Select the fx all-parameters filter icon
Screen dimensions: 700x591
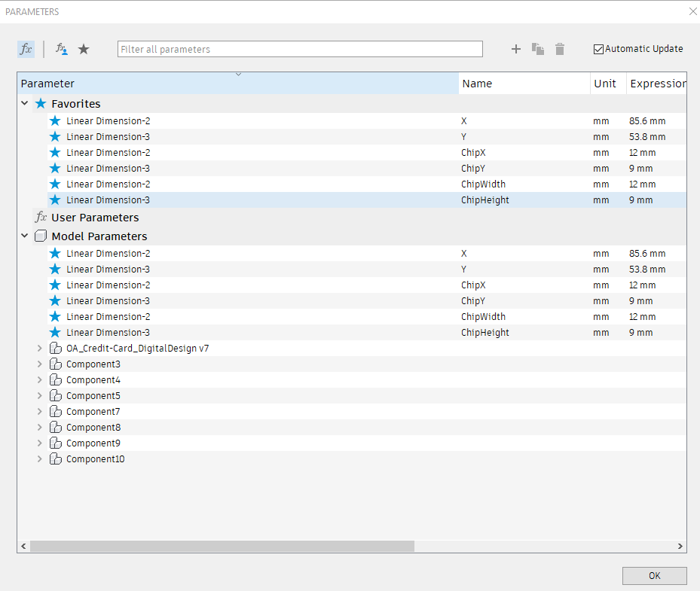coord(26,49)
